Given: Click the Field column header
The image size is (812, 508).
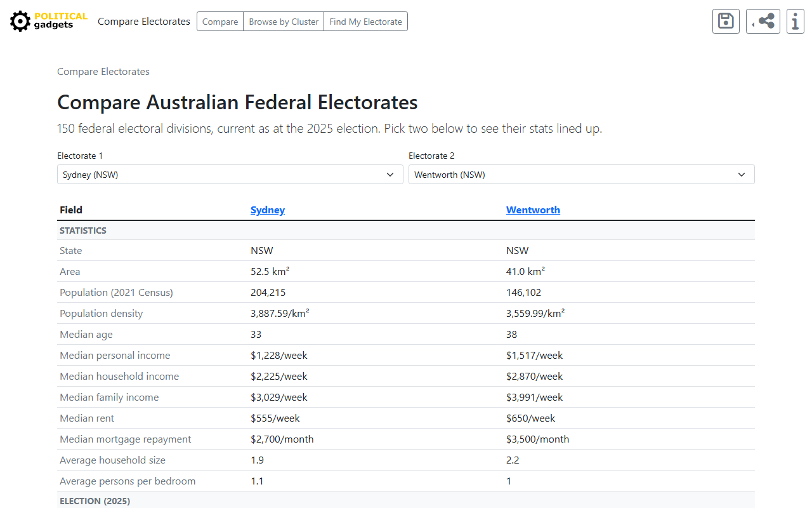Looking at the screenshot, I should click(x=71, y=210).
